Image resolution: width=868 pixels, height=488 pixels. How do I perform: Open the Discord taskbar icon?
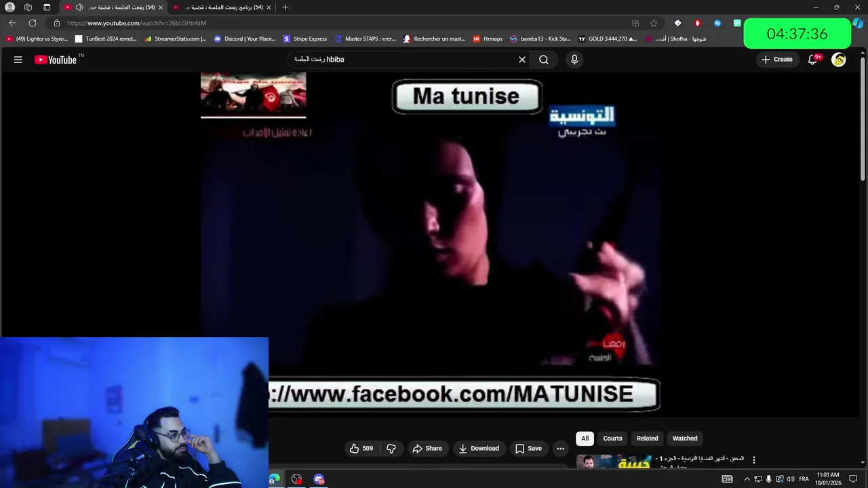319,479
